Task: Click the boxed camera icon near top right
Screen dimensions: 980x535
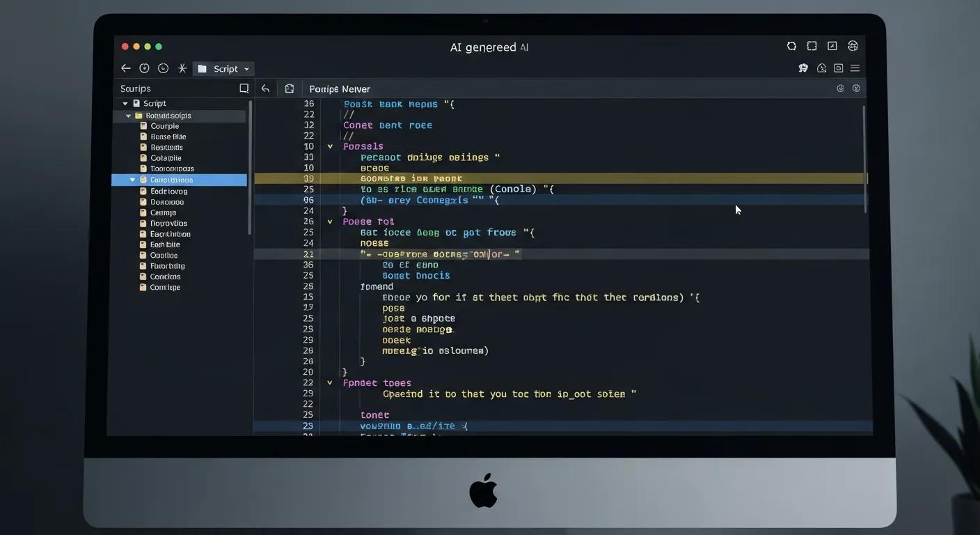Action: (838, 68)
